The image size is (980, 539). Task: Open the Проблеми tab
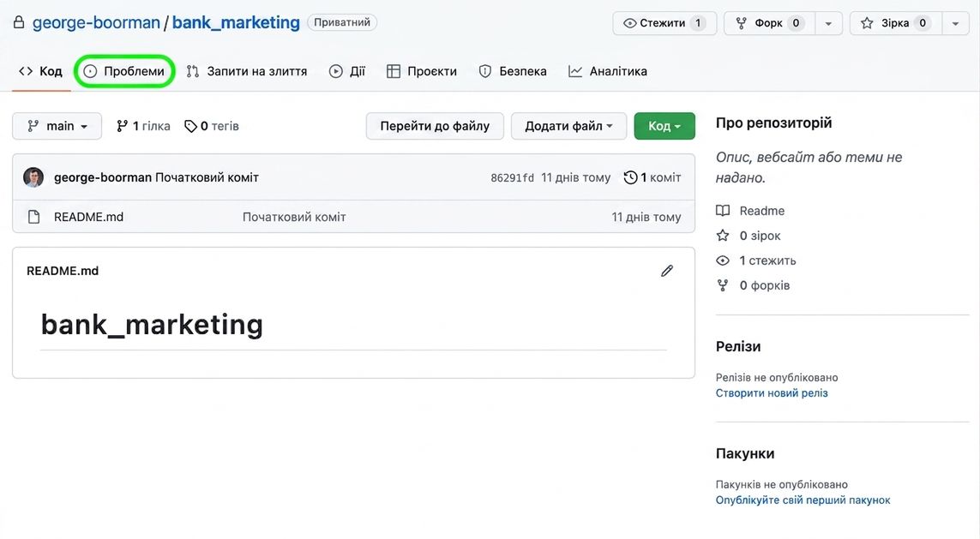point(124,71)
